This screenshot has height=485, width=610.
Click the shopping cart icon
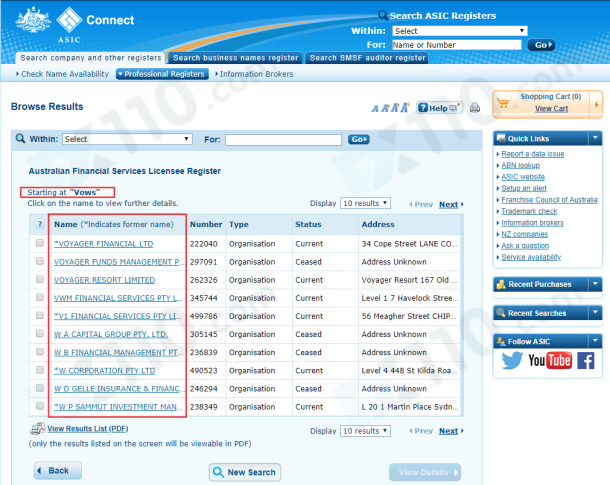pyautogui.click(x=503, y=103)
